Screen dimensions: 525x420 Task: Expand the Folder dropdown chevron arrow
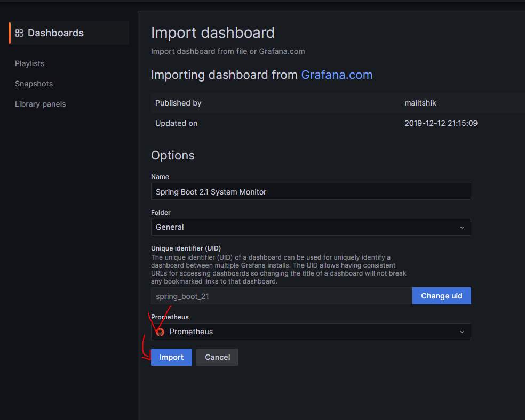[x=462, y=228]
